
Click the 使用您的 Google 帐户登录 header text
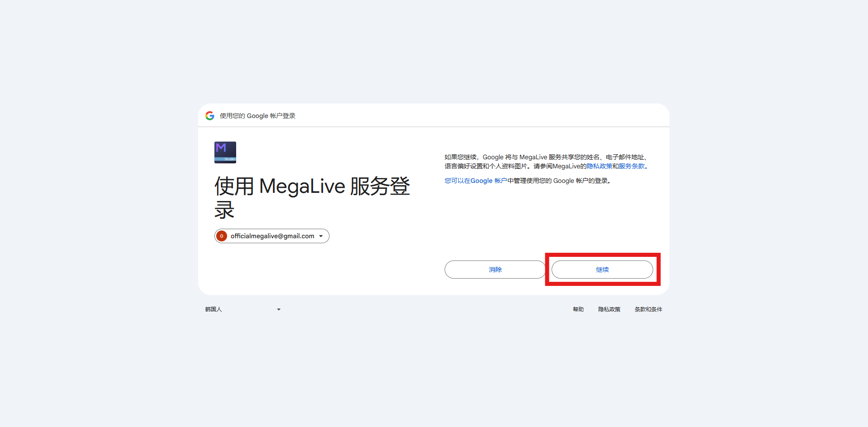257,116
